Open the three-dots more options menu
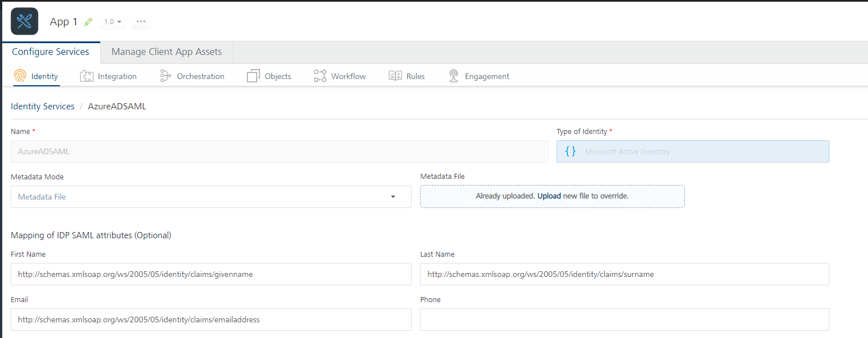 [x=141, y=22]
